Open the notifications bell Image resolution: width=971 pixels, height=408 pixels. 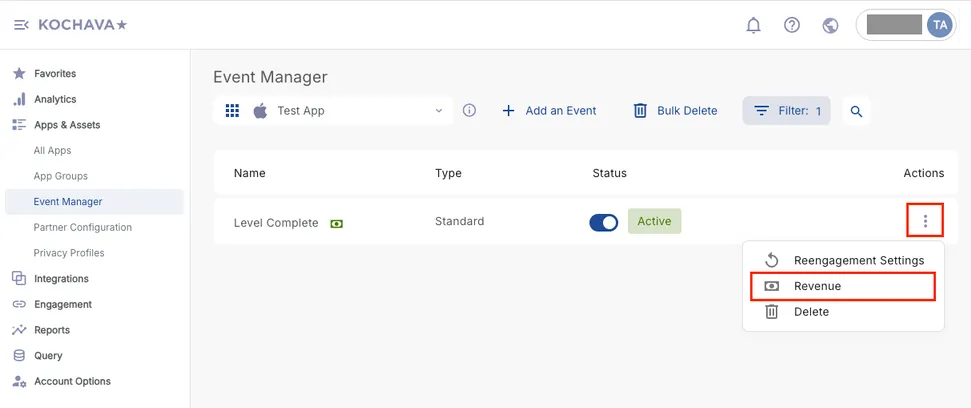754,25
